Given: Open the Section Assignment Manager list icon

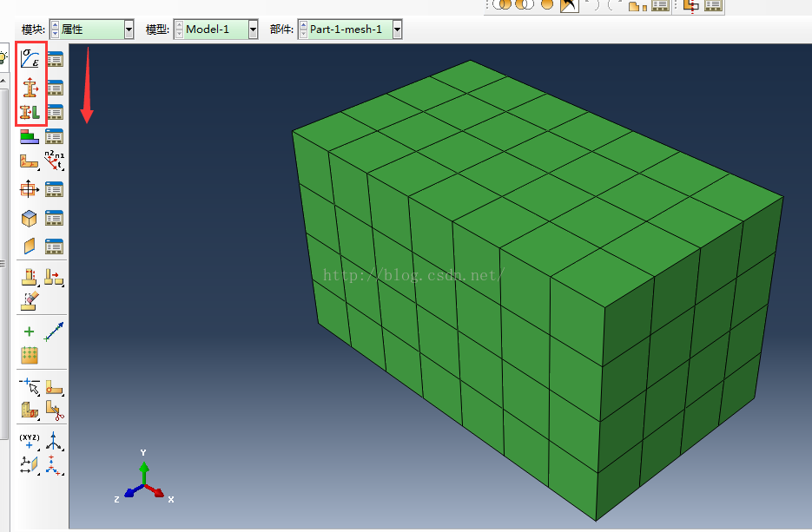Looking at the screenshot, I should [55, 112].
